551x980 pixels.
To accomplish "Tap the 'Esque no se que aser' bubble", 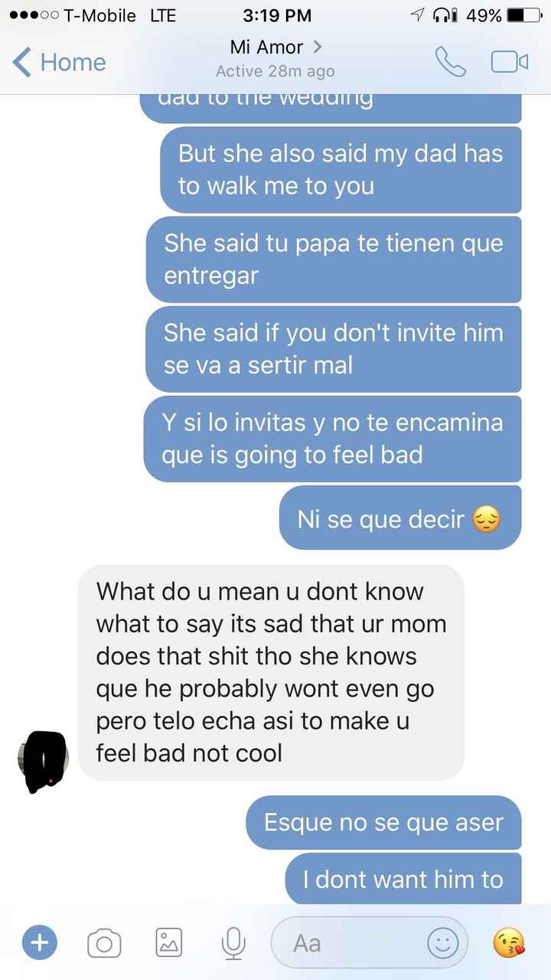I will point(383,822).
